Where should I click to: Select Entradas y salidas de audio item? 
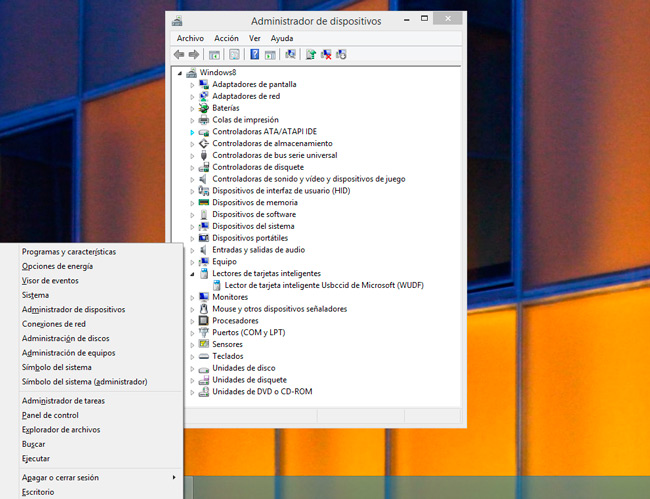[259, 250]
